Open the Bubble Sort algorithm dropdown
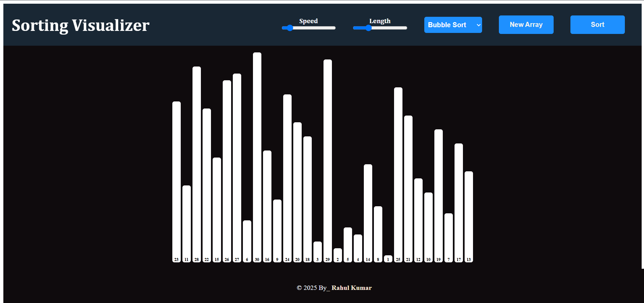The width and height of the screenshot is (644, 303). 453,25
